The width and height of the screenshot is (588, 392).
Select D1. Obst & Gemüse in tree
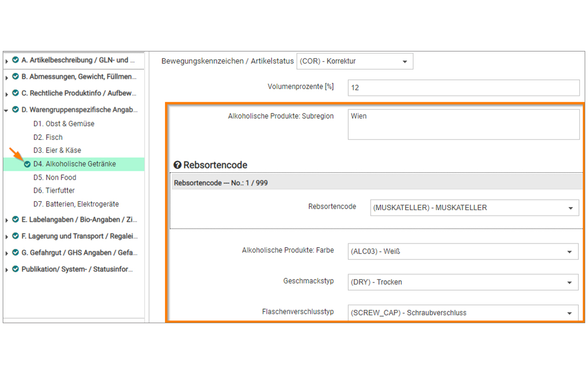click(x=64, y=124)
